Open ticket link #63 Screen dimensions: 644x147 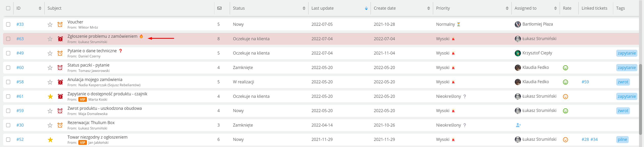[20, 39]
